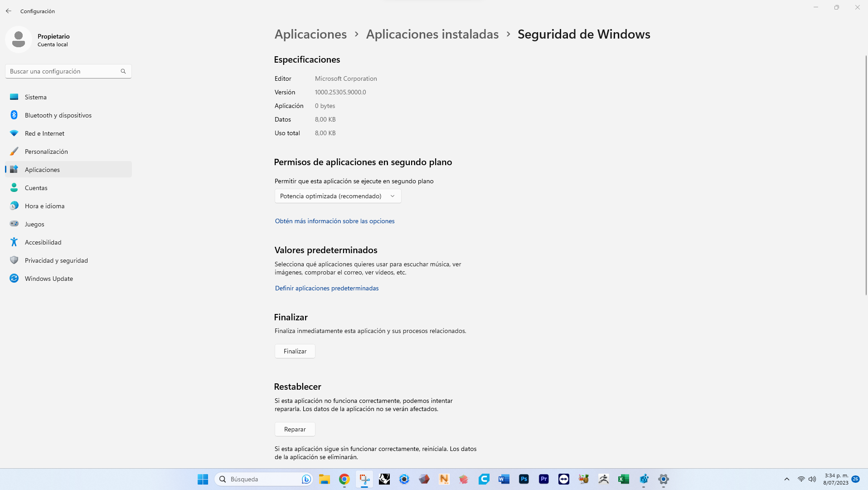Select Aplicaciones in the sidebar
Screen dimensions: 868x490
pyautogui.click(x=68, y=170)
